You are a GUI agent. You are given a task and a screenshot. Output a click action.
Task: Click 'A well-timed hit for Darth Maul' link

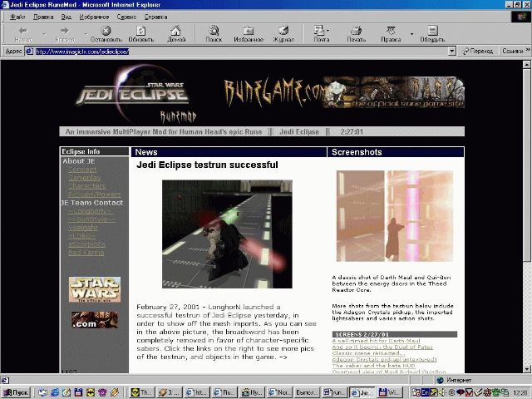click(377, 341)
